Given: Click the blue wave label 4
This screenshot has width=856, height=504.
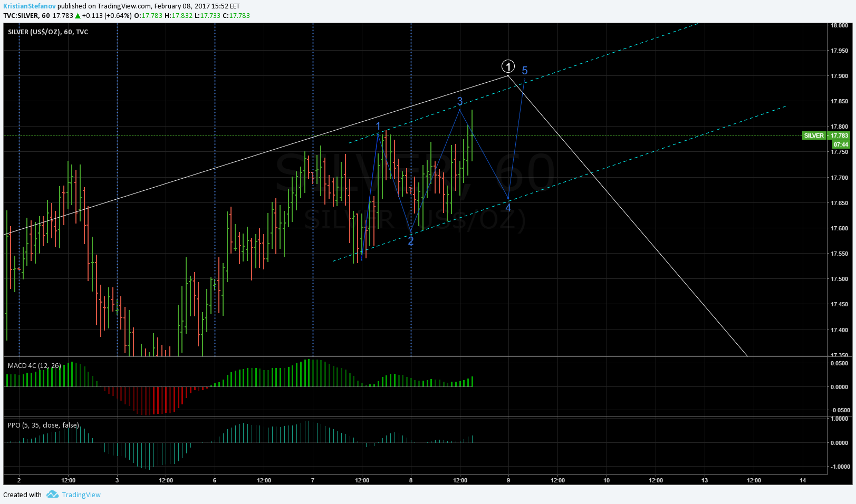Looking at the screenshot, I should click(x=508, y=208).
